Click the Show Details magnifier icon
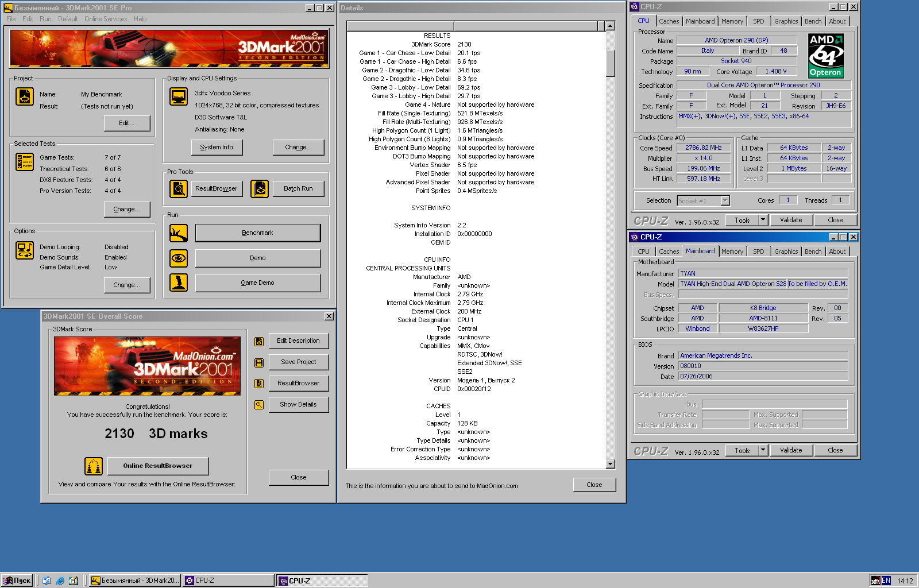919x588 pixels. tap(259, 405)
